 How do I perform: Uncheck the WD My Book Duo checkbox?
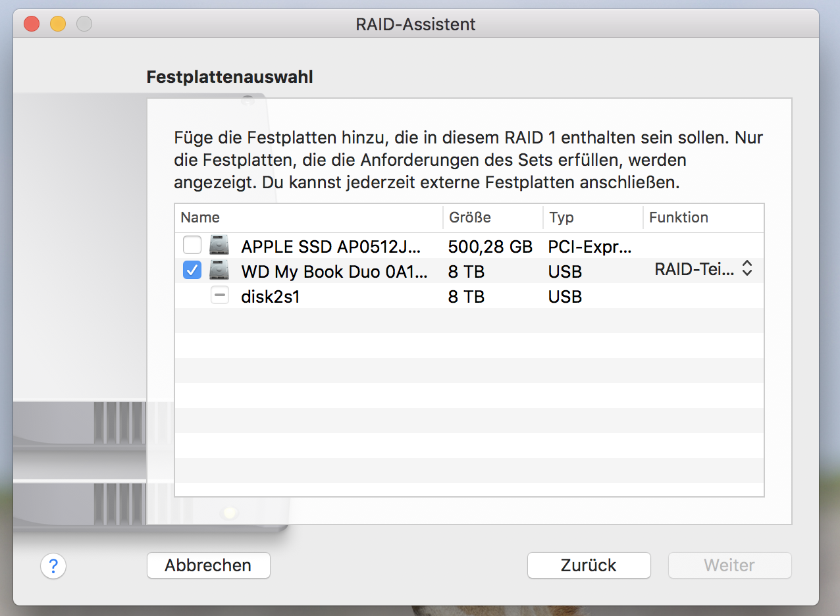(192, 270)
